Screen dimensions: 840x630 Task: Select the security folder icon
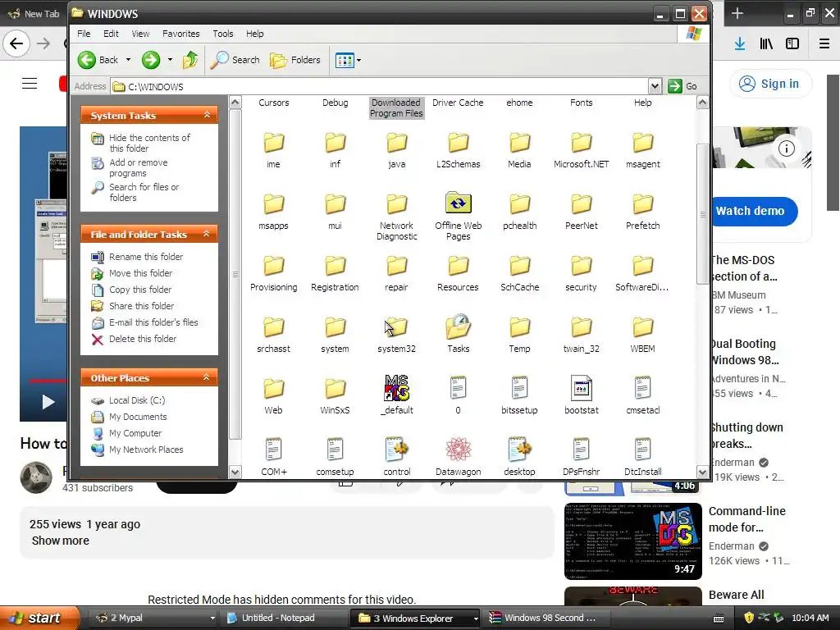(x=582, y=265)
